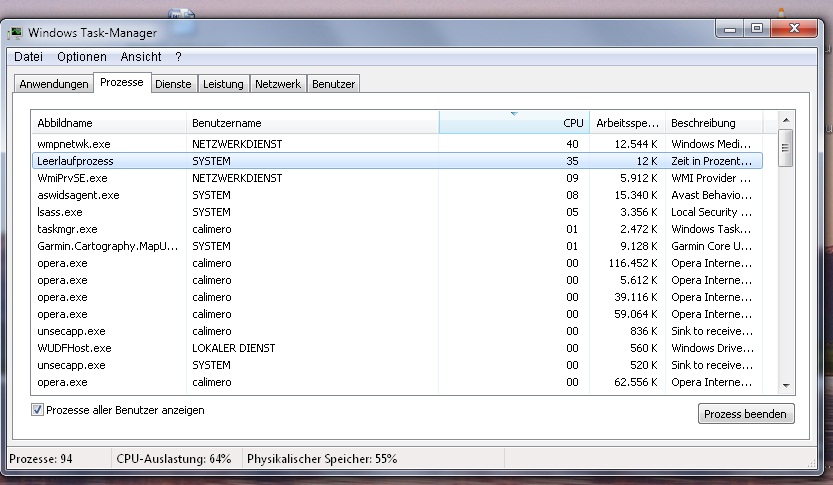Viewport: 833px width, 485px height.
Task: Click the 'CPU-Auslastung: 64%' status entry
Action: point(174,458)
